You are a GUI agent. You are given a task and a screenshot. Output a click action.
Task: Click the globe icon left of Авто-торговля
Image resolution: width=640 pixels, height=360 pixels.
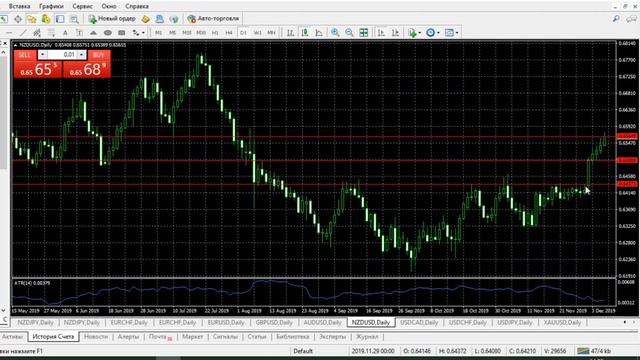174,19
